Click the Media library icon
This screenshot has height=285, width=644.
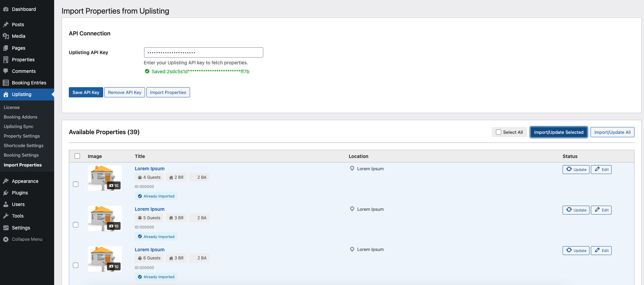pos(6,36)
